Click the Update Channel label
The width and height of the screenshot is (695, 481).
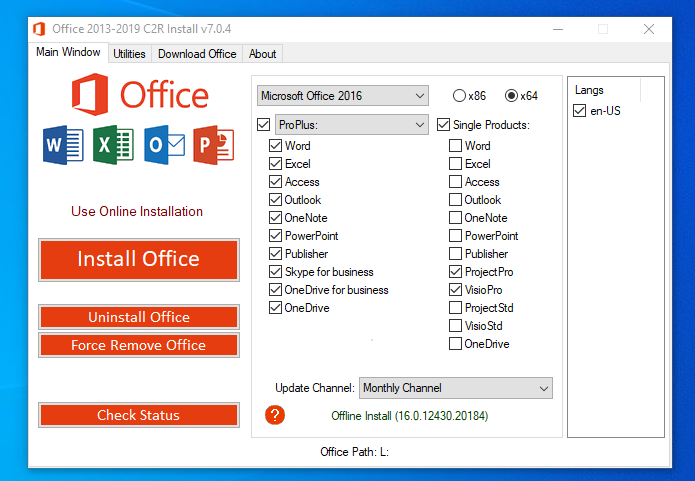click(315, 388)
